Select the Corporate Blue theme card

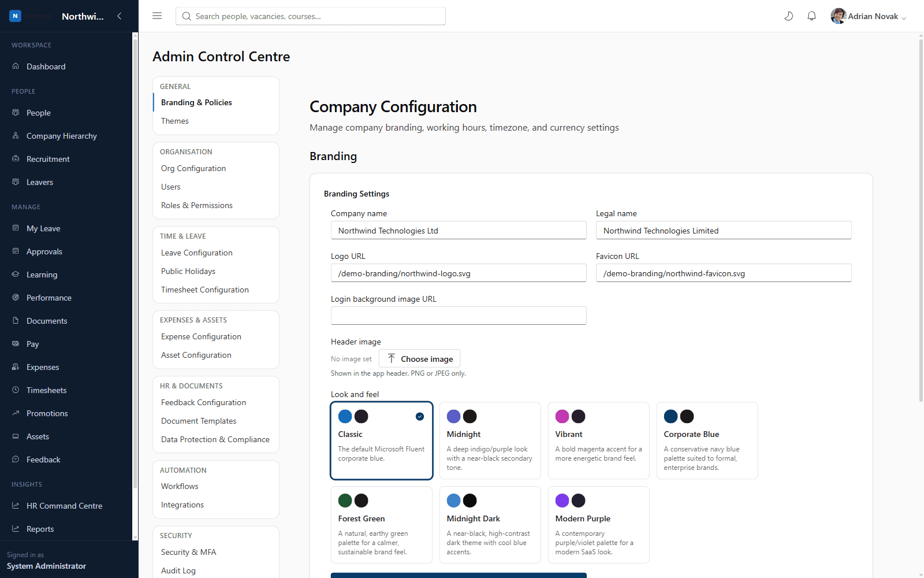[x=707, y=440]
